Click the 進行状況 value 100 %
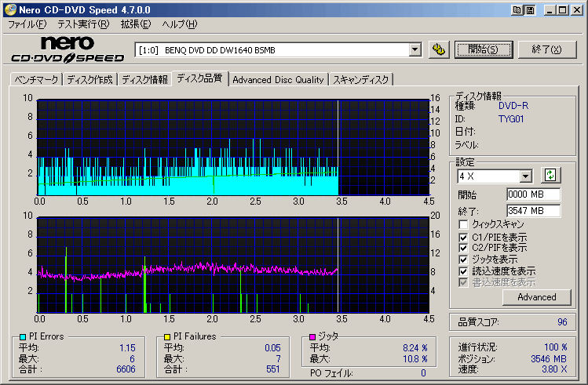Image resolution: width=588 pixels, height=385 pixels. (x=556, y=347)
